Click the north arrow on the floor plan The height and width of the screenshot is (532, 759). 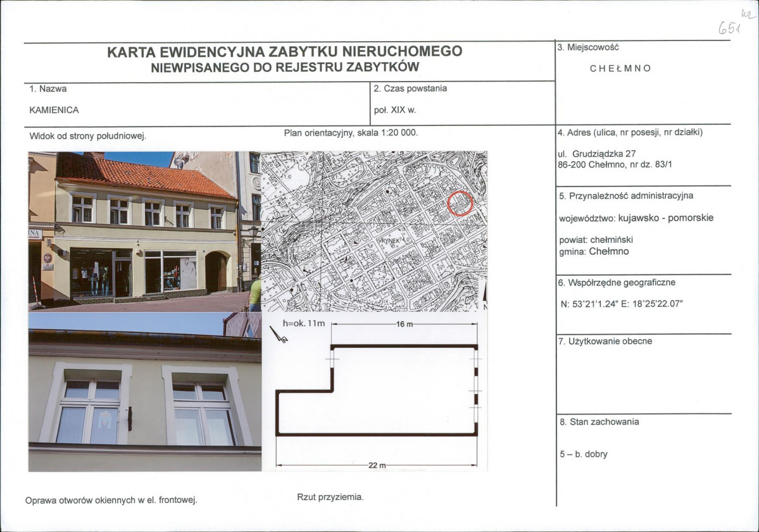pos(279,335)
